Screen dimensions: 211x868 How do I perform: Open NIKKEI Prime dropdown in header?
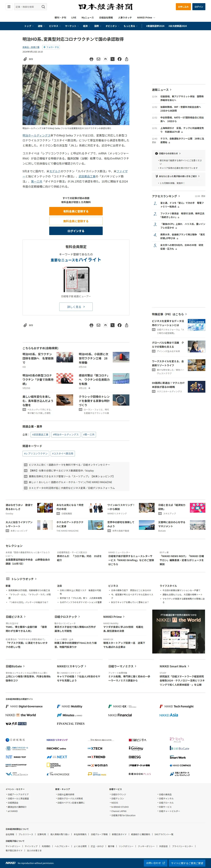click(146, 18)
